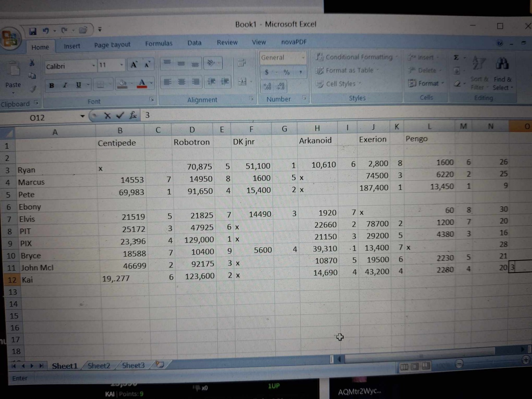532x399 pixels.
Task: Toggle Italic formatting
Action: pos(65,85)
